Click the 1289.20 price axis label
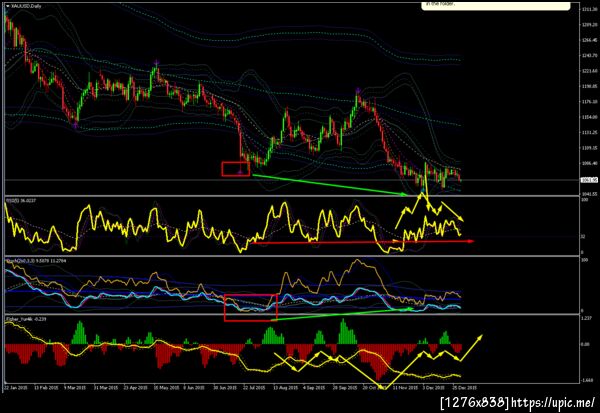This screenshot has width=600, height=413. [x=590, y=24]
